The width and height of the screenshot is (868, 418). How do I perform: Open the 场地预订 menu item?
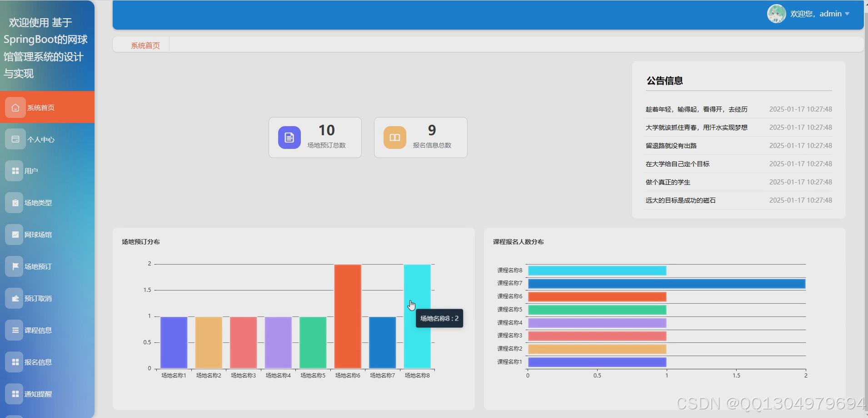[47, 266]
